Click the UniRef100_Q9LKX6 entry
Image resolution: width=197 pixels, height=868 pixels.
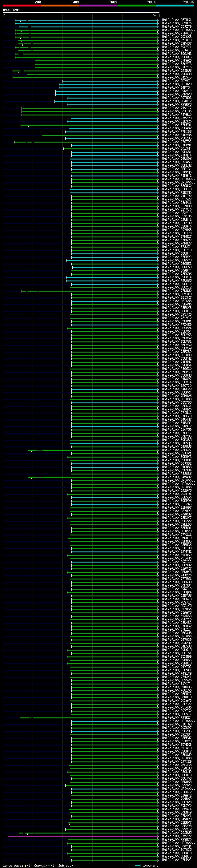tap(176, 57)
